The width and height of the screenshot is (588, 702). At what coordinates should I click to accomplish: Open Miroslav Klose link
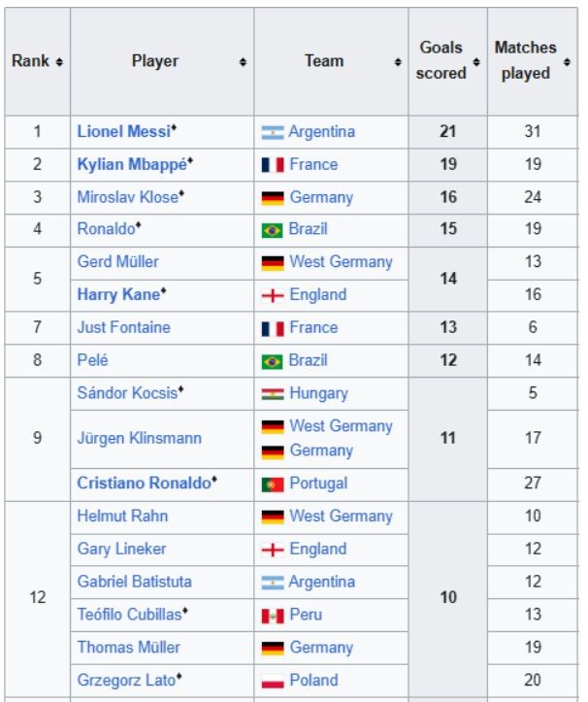[x=127, y=197]
